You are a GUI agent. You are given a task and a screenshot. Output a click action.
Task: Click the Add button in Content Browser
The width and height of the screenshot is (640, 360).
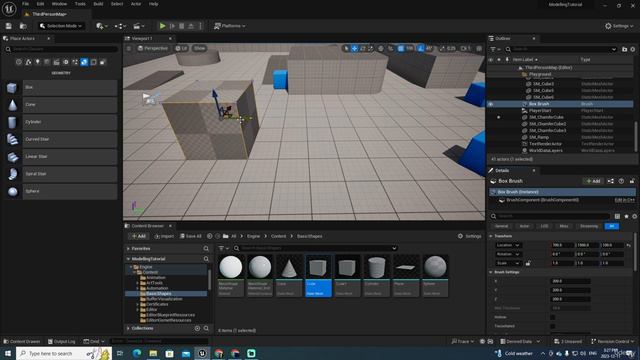139,236
